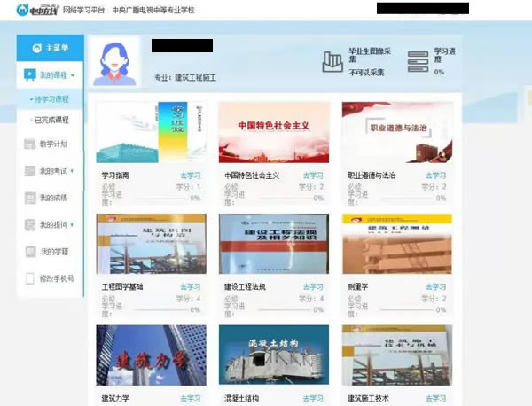Expand the 我的课程 dropdown arrow
This screenshot has width=532, height=406.
(73, 75)
